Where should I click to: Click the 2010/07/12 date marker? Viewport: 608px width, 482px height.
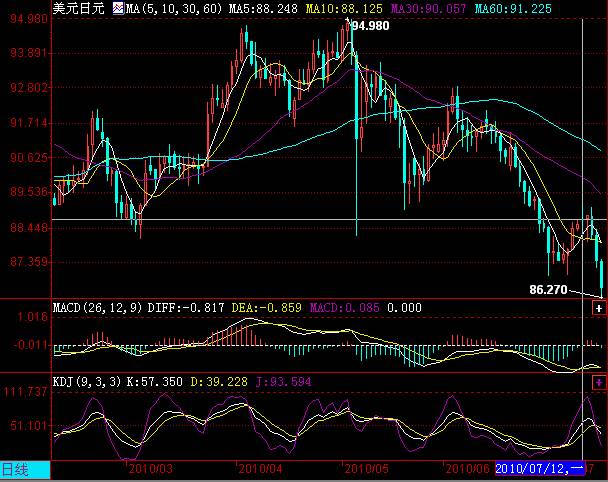[x=540, y=469]
